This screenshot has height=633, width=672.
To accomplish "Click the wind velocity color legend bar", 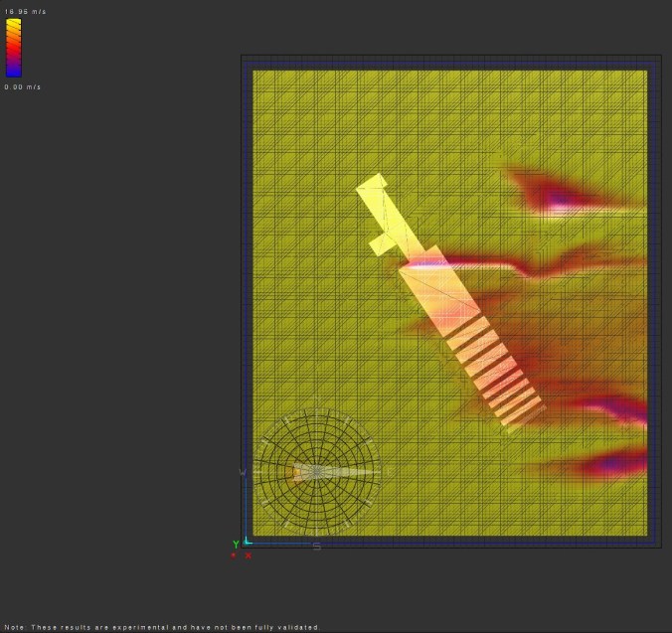I will click(13, 48).
